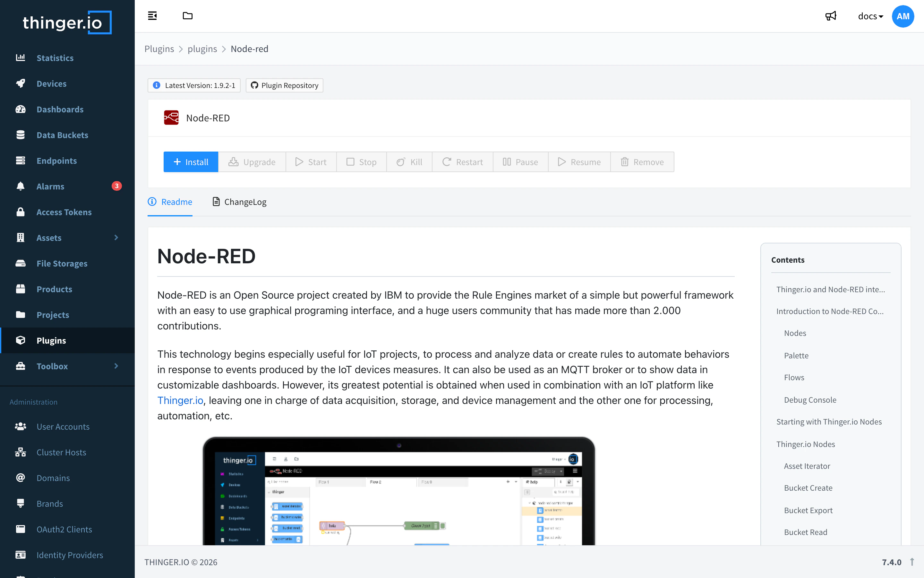Screen dimensions: 924x578
Task: Click the Node-RED laptop screenshot image
Action: point(398,491)
